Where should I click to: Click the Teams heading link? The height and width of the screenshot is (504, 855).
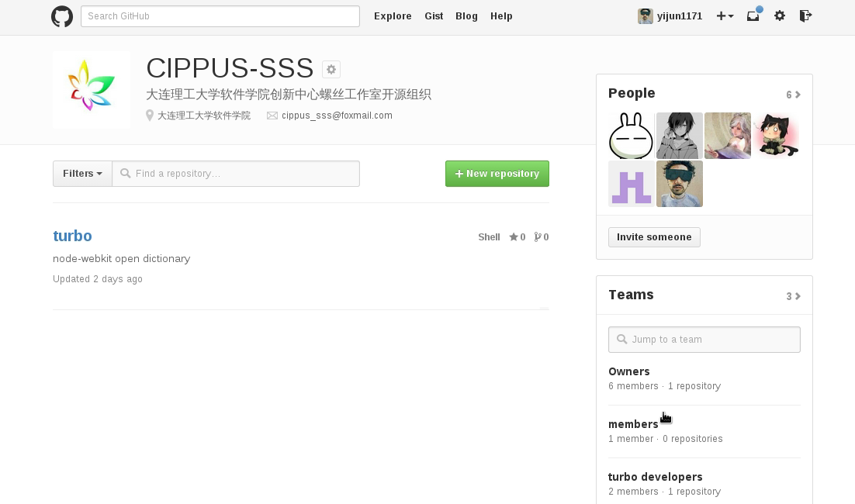[631, 295]
